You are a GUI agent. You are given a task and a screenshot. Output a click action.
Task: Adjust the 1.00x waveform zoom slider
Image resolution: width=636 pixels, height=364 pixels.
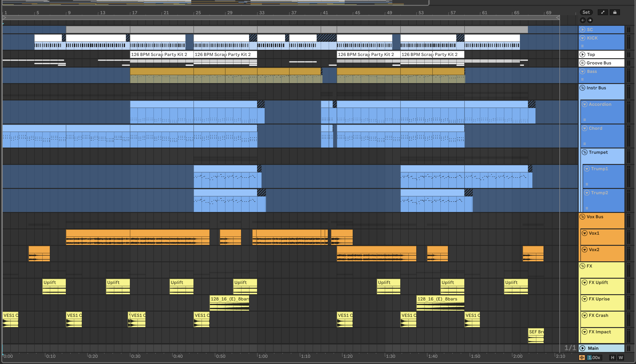pos(594,358)
